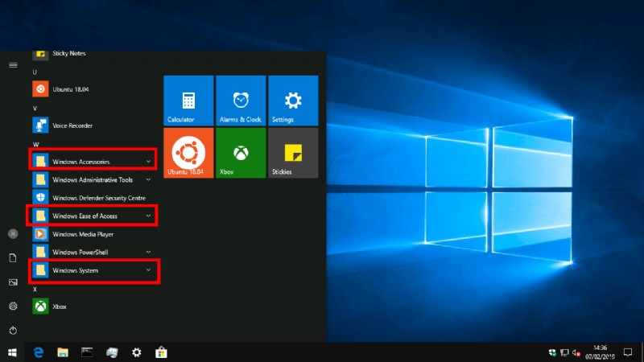Image resolution: width=644 pixels, height=362 pixels.
Task: Open File Explorer from the taskbar
Action: [63, 352]
